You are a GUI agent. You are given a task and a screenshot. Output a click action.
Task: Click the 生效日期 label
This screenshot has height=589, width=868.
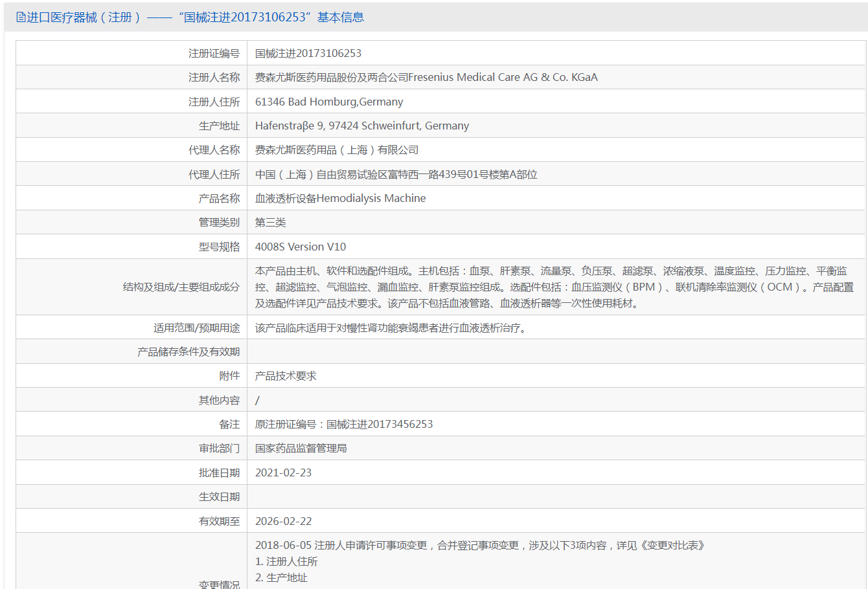[x=219, y=496]
